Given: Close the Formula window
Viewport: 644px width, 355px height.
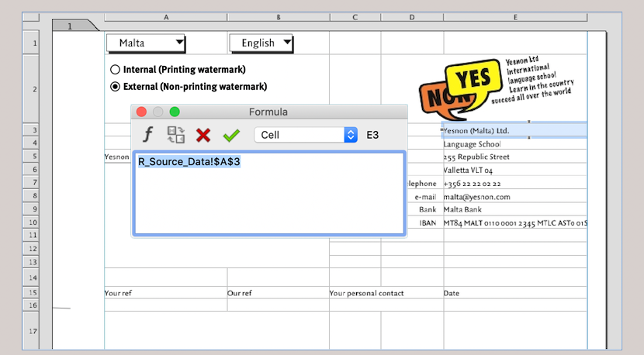Looking at the screenshot, I should (141, 112).
